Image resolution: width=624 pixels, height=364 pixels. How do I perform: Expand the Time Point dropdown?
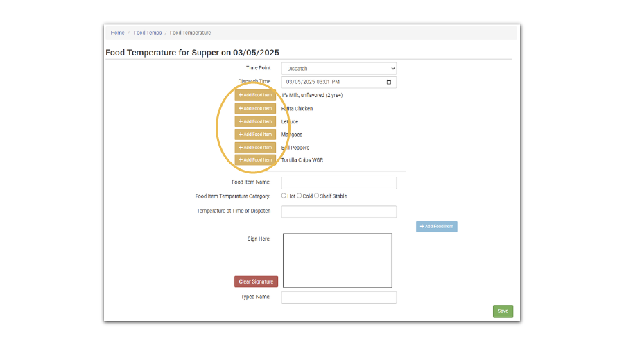pyautogui.click(x=338, y=69)
